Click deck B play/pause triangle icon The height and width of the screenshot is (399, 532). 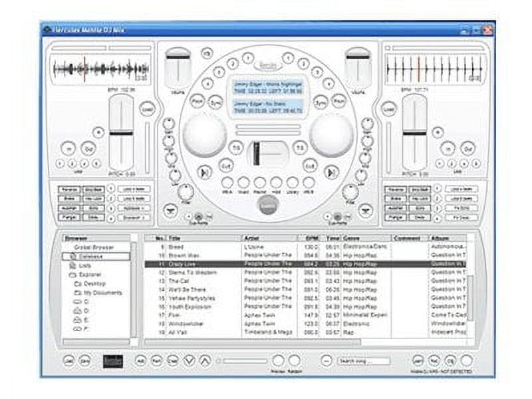331,173
